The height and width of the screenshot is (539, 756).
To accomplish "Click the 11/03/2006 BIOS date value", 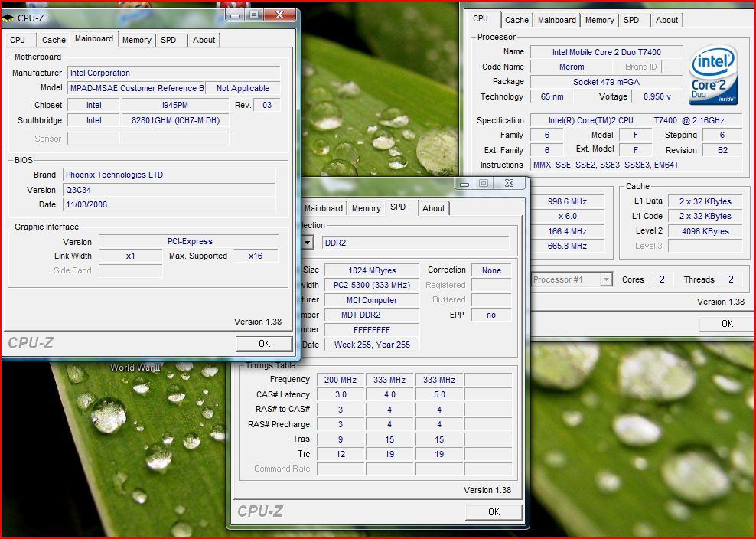I will click(x=169, y=204).
